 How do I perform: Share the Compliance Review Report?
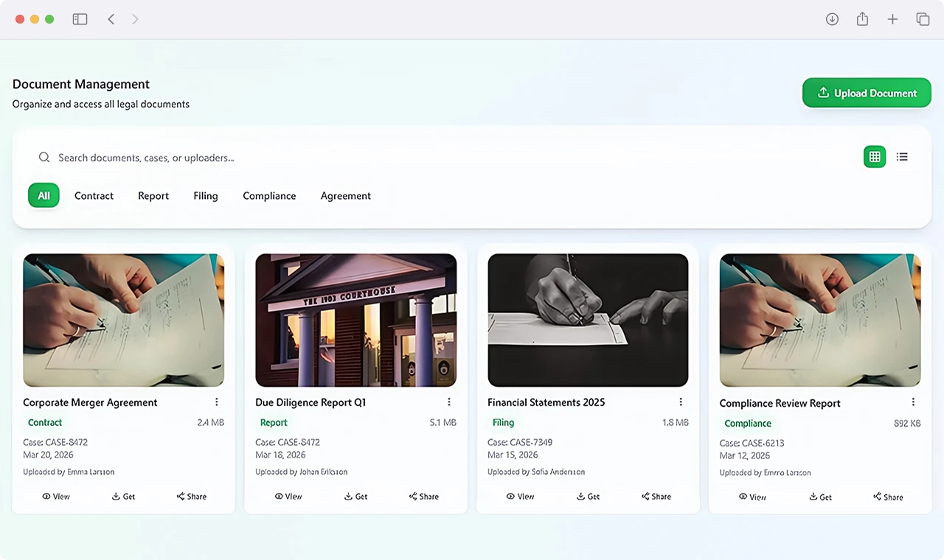pyautogui.click(x=888, y=497)
